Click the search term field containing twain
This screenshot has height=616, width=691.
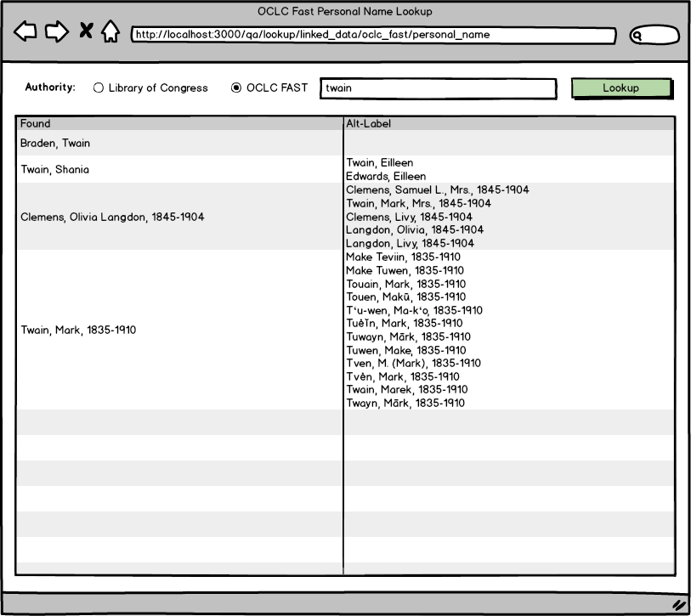point(438,88)
